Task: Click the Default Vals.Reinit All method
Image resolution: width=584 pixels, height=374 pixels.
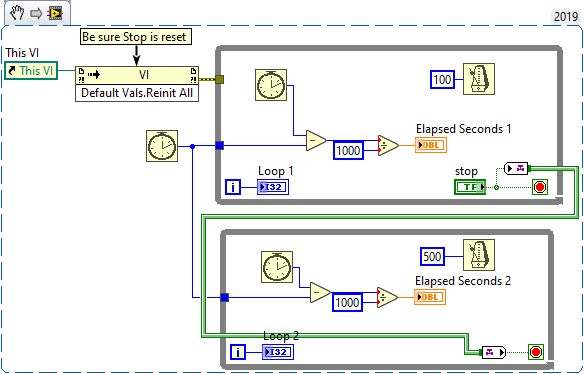Action: point(137,93)
